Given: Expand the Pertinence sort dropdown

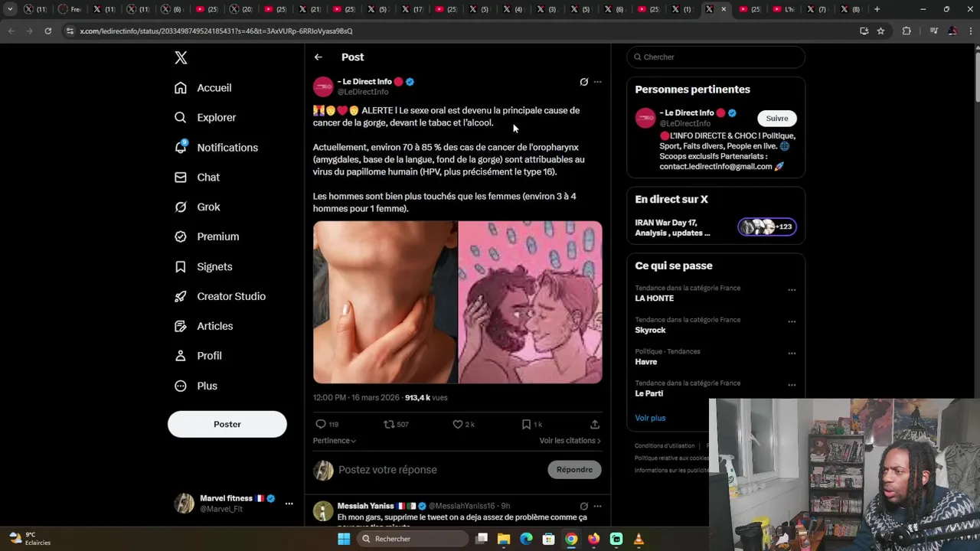Looking at the screenshot, I should pos(335,441).
